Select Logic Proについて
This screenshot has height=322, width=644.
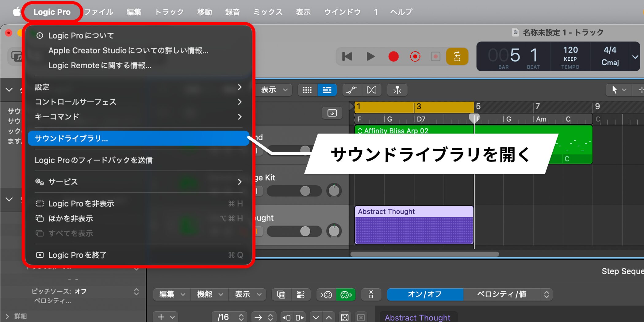[x=138, y=36]
